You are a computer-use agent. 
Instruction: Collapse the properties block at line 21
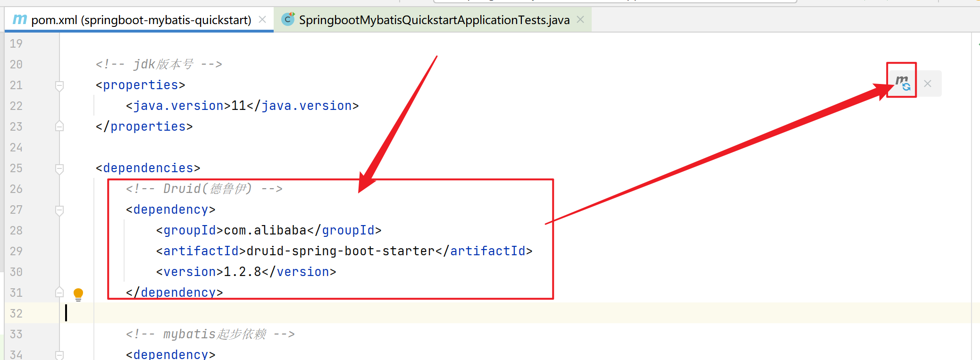(59, 85)
